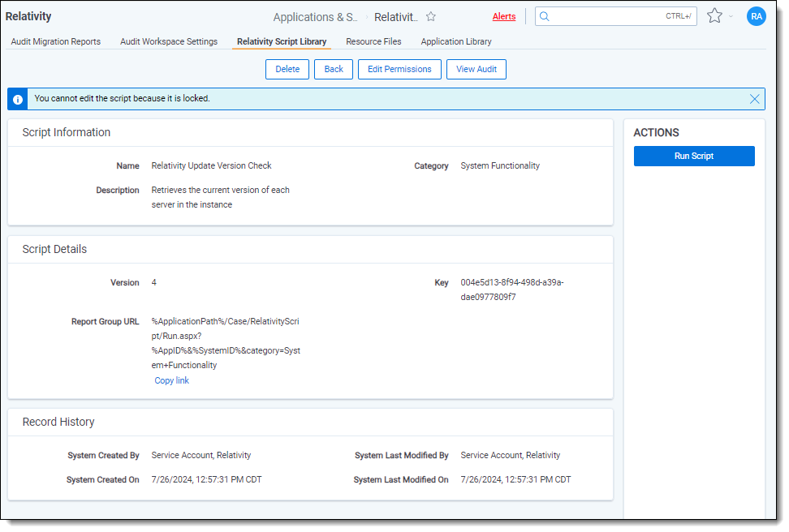Click the View Audit button
Screen dimensions: 789x532
(x=476, y=69)
